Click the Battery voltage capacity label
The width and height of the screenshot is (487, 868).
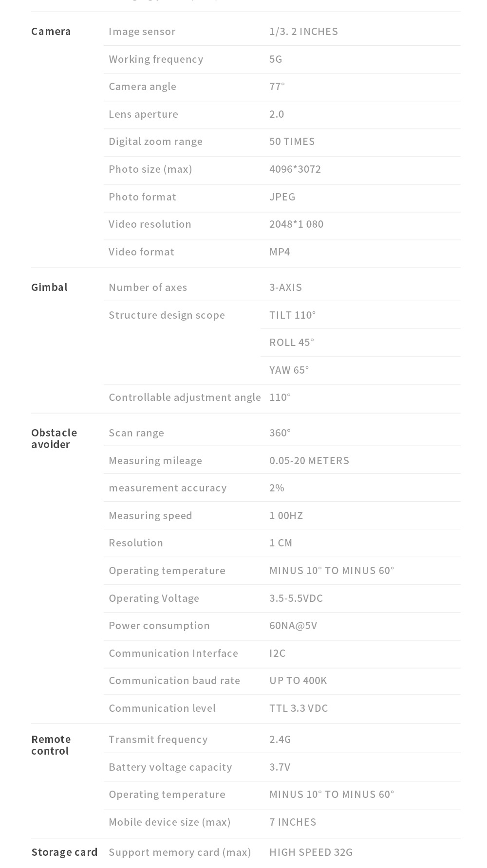[x=170, y=767]
